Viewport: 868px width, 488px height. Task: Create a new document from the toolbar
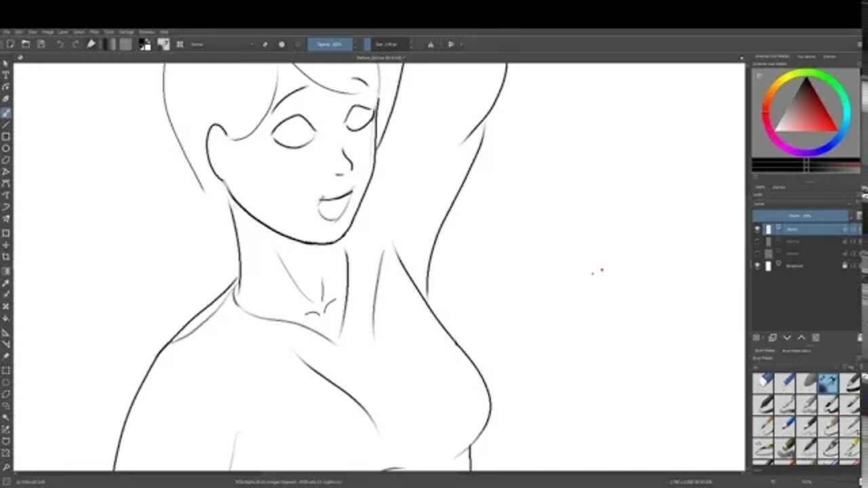tap(10, 44)
